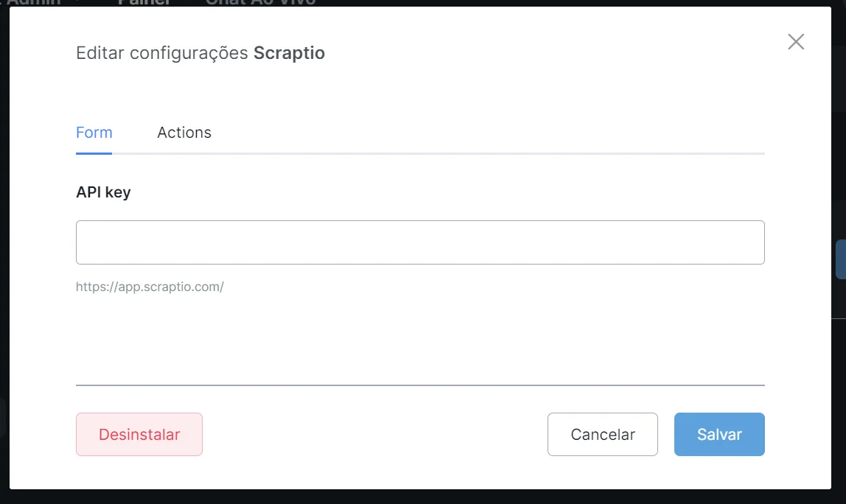Viewport: 846px width, 504px height.
Task: Dismiss the modal using the X icon
Action: click(796, 41)
